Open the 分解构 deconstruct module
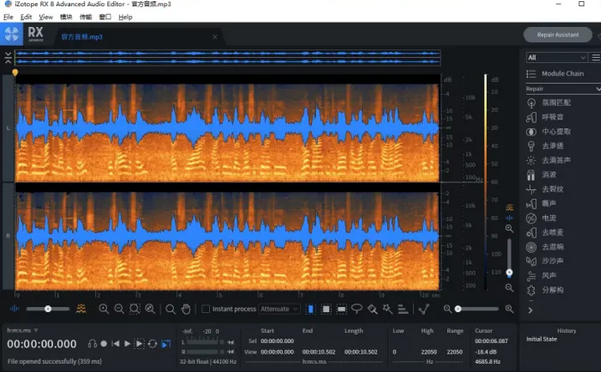Image resolution: width=601 pixels, height=372 pixels. tap(545, 290)
